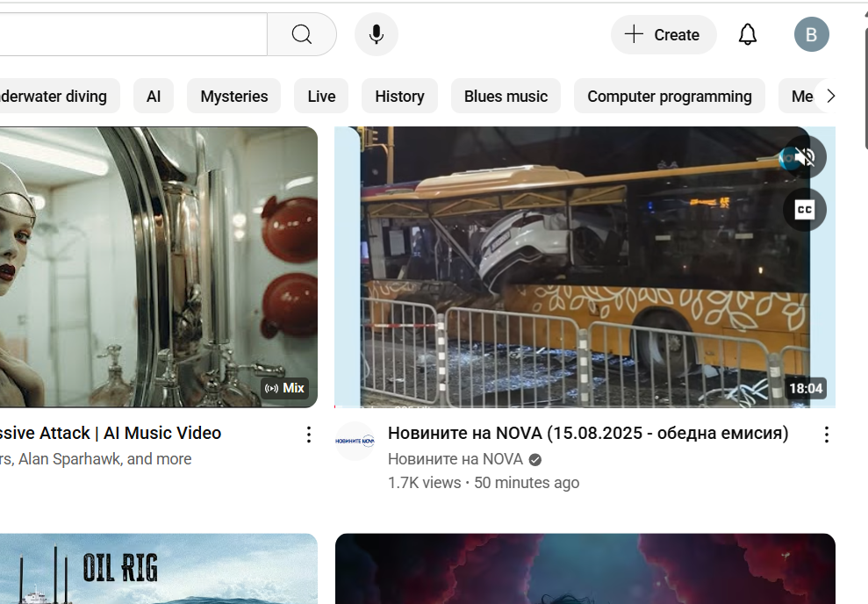Start voice search with the microphone
This screenshot has height=604, width=868.
(x=377, y=34)
